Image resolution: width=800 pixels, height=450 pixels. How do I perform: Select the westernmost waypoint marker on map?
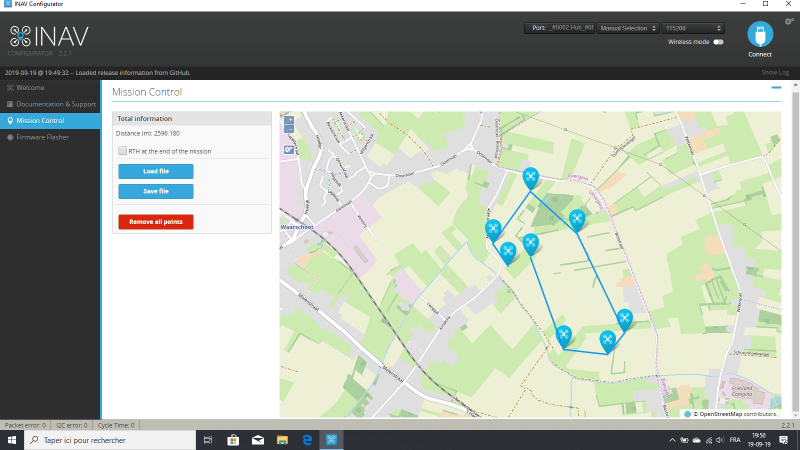click(493, 229)
